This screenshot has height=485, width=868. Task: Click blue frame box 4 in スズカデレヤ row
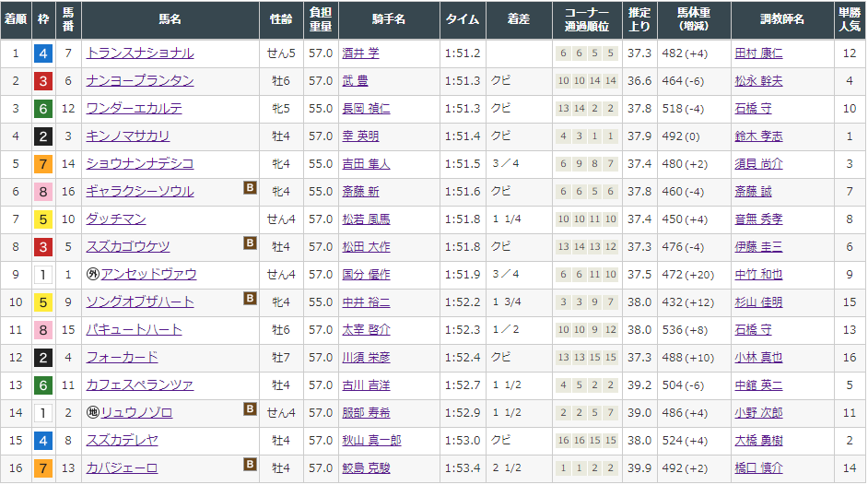(x=43, y=442)
